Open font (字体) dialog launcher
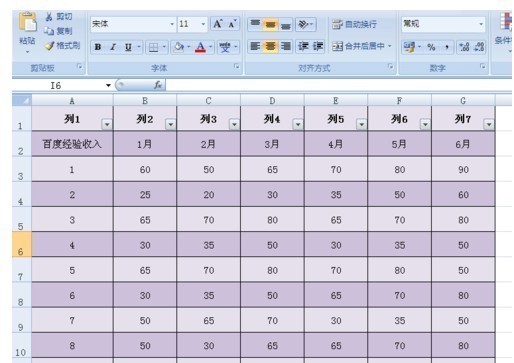The width and height of the screenshot is (514, 363). point(237,67)
